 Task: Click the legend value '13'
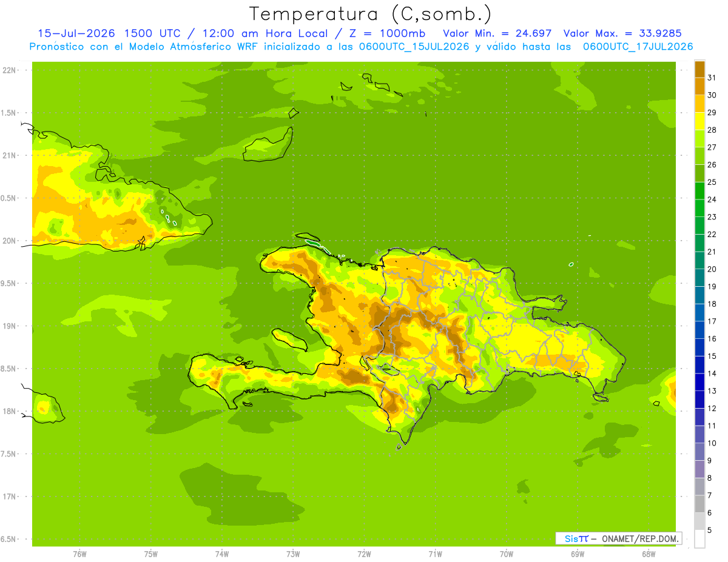[x=712, y=391]
